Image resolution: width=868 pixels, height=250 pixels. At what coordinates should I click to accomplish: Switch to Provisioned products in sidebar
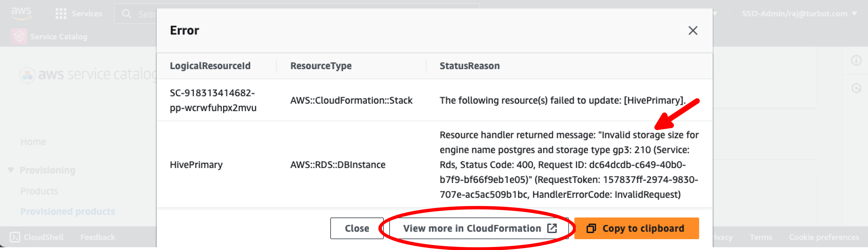67,211
